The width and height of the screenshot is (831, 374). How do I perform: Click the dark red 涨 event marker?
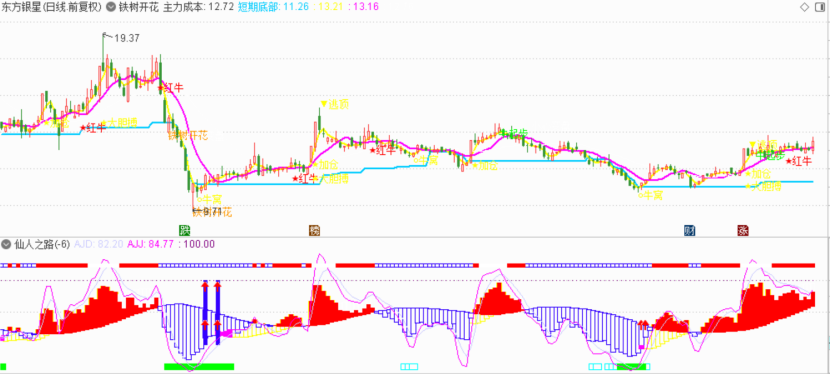pos(743,230)
